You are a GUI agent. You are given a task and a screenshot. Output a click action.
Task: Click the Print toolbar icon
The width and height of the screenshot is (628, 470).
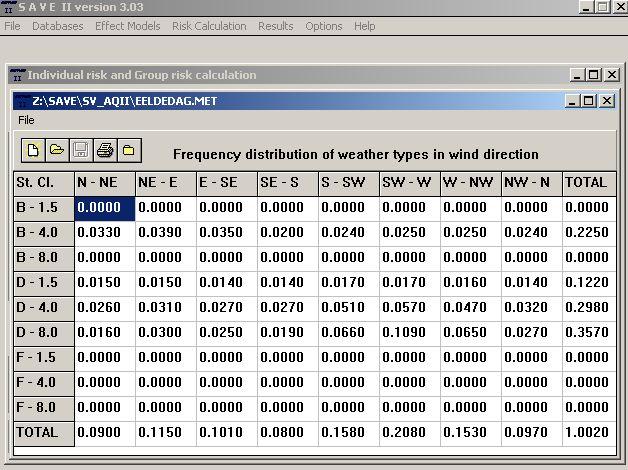point(105,151)
